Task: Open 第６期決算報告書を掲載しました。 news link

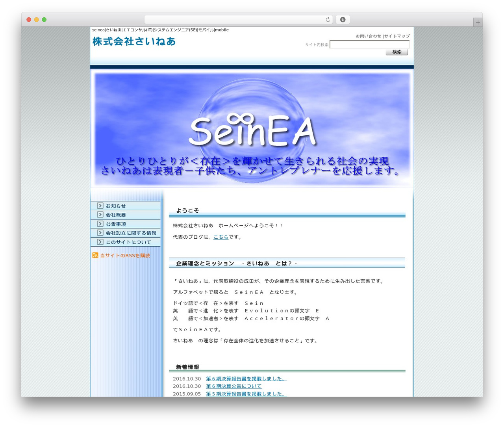Action: pyautogui.click(x=246, y=379)
